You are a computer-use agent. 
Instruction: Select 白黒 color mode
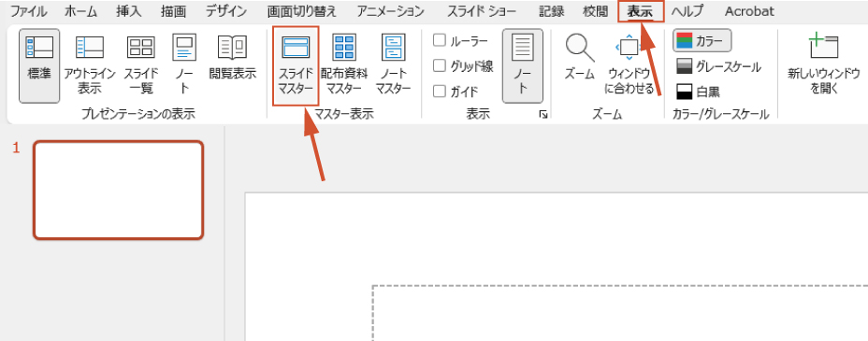(x=698, y=92)
